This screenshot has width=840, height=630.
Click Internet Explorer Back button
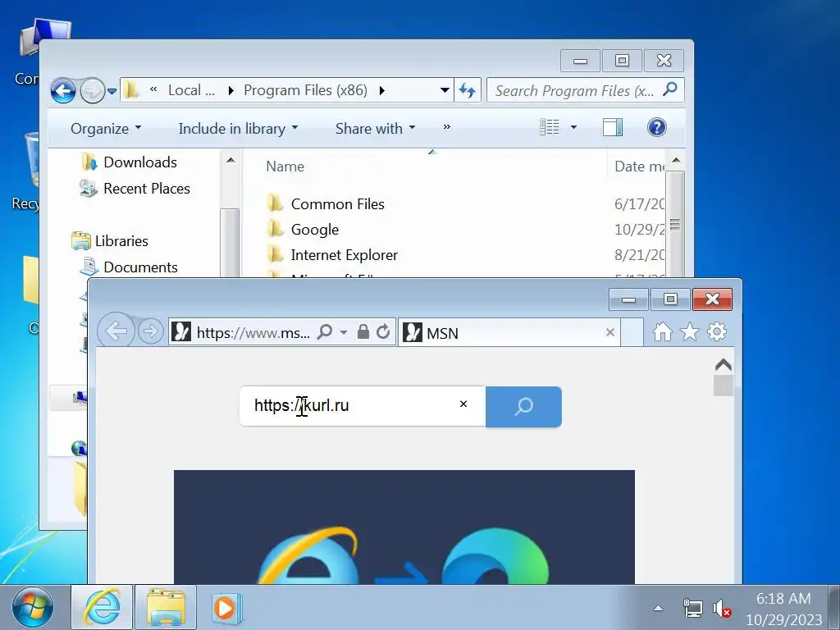(x=116, y=331)
